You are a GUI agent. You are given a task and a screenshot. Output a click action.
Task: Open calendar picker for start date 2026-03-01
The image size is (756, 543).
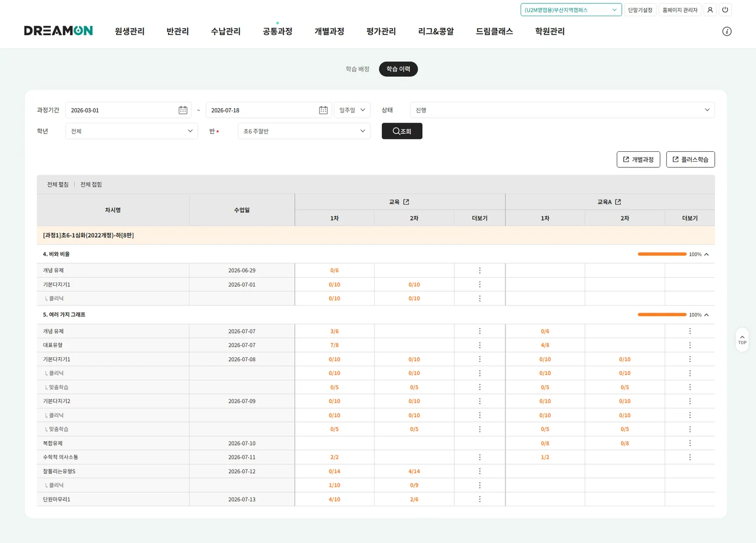(183, 110)
